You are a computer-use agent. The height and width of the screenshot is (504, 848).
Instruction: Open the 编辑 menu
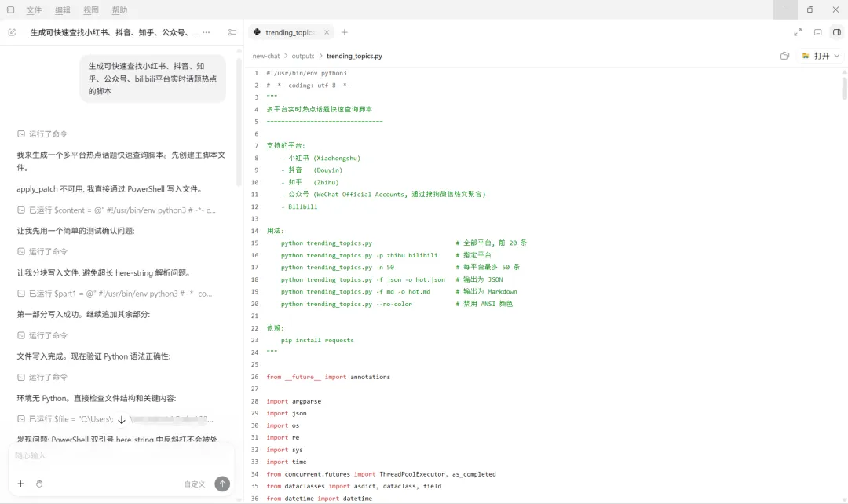tap(63, 9)
